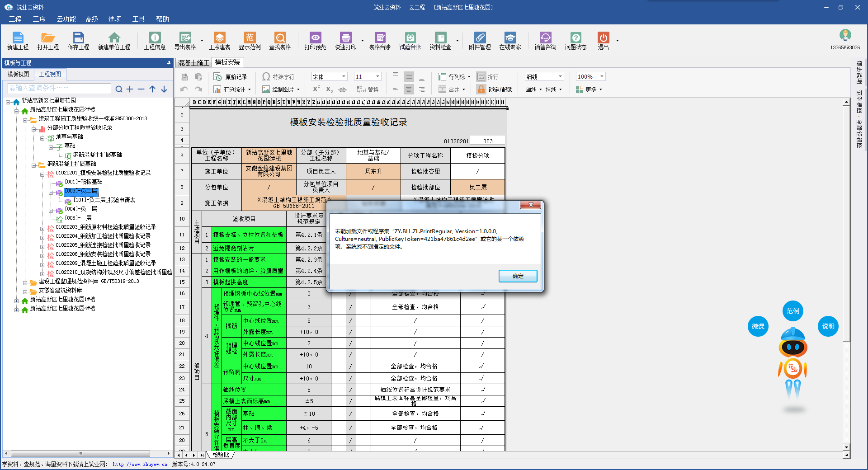Open the 试验台账 icon
Viewport: 868px width, 470px height.
click(410, 40)
